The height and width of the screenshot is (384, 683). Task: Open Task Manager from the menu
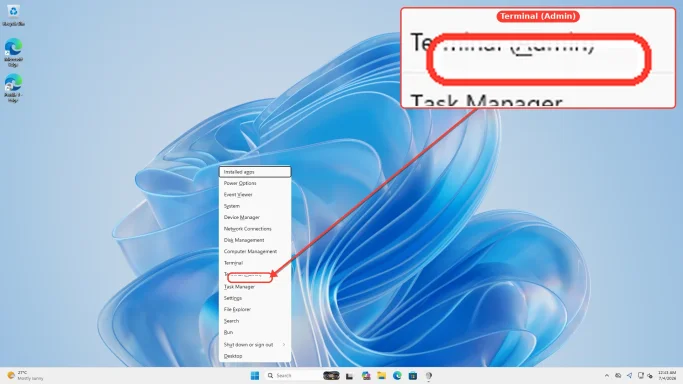pos(255,287)
